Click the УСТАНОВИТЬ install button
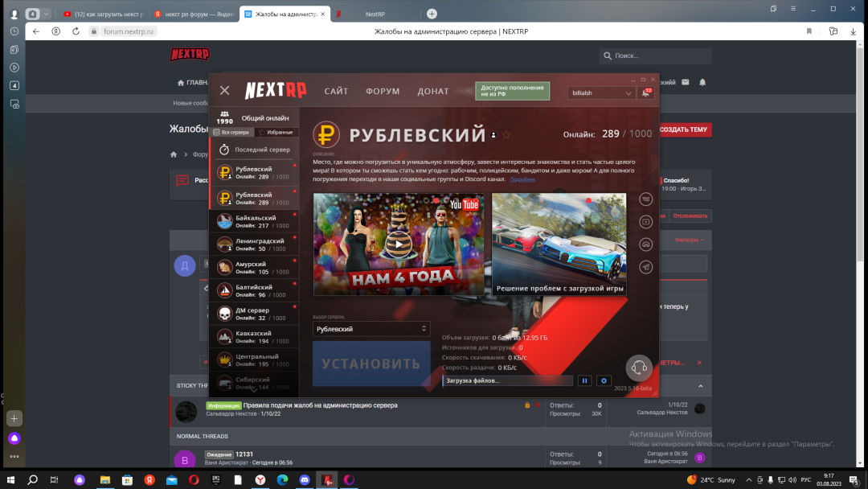This screenshot has height=489, width=868. (x=371, y=364)
